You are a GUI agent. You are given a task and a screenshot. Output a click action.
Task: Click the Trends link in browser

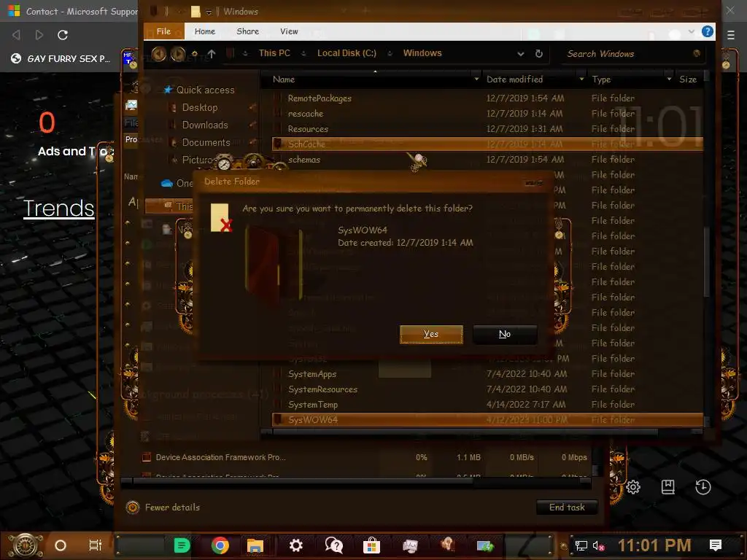(x=58, y=209)
